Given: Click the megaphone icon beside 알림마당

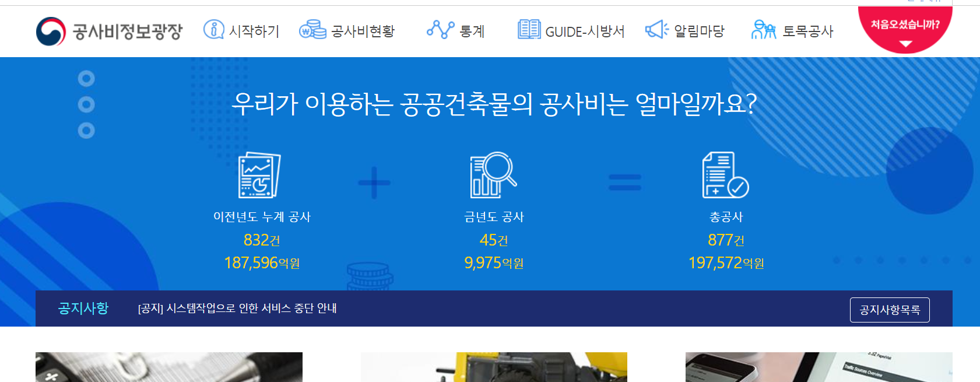Looking at the screenshot, I should coord(657,29).
